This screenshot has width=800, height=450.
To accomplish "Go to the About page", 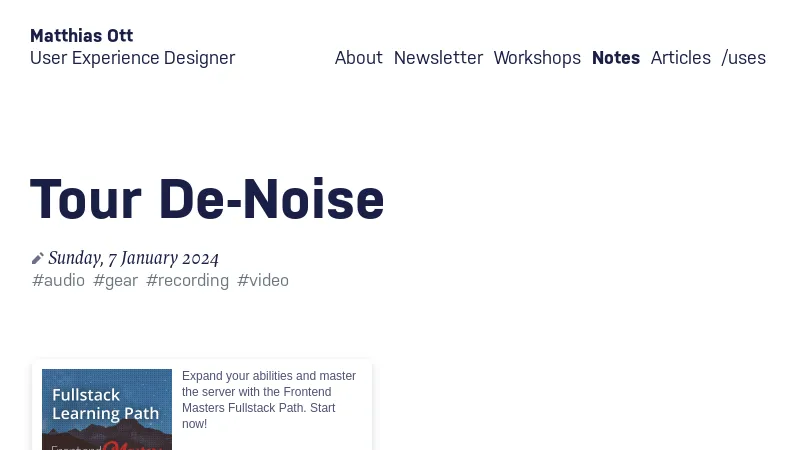I will (x=358, y=58).
